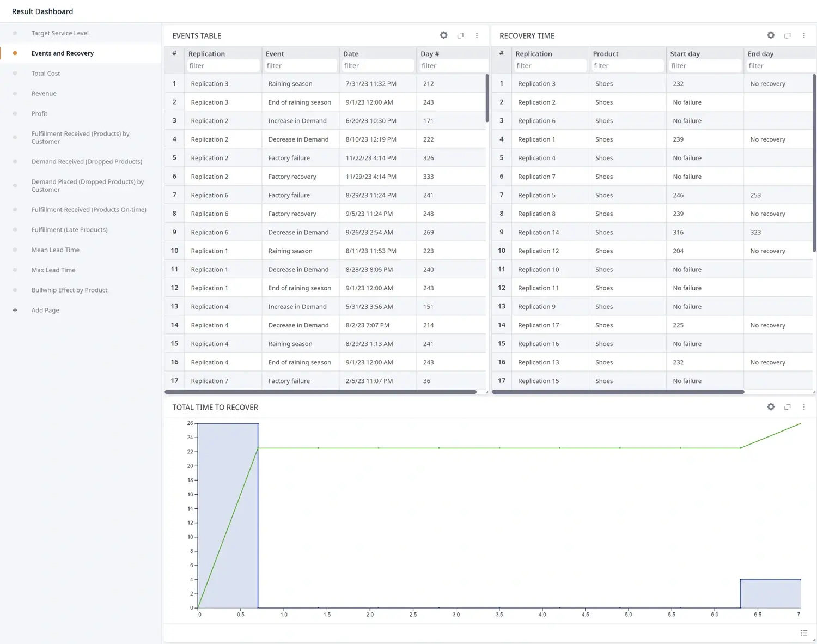
Task: Go to Total Cost page
Action: [46, 74]
